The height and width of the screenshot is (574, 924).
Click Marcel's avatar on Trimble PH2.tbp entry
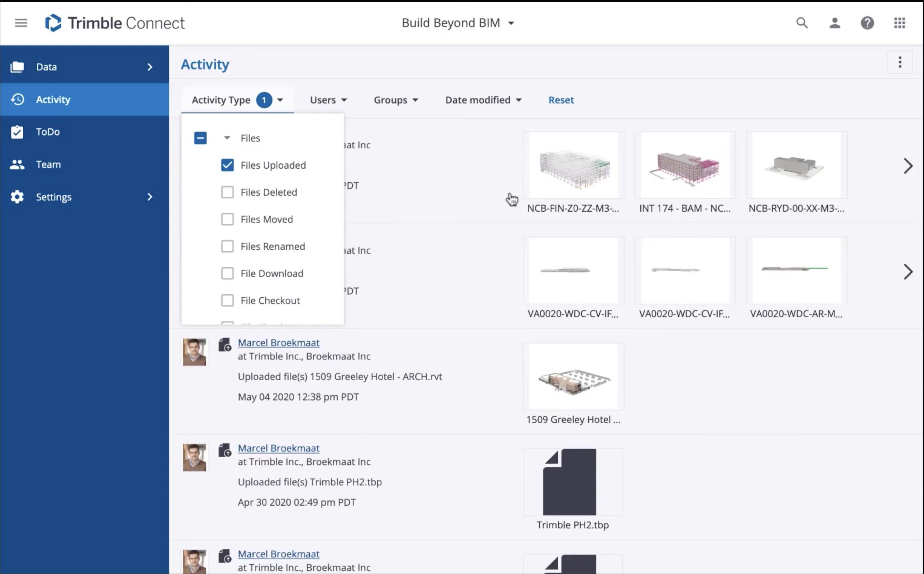click(194, 458)
